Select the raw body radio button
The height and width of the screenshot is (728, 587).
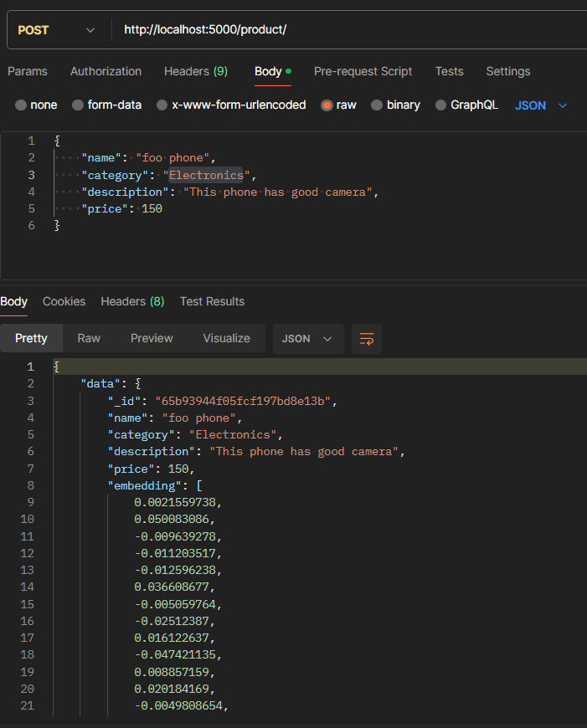pos(327,105)
